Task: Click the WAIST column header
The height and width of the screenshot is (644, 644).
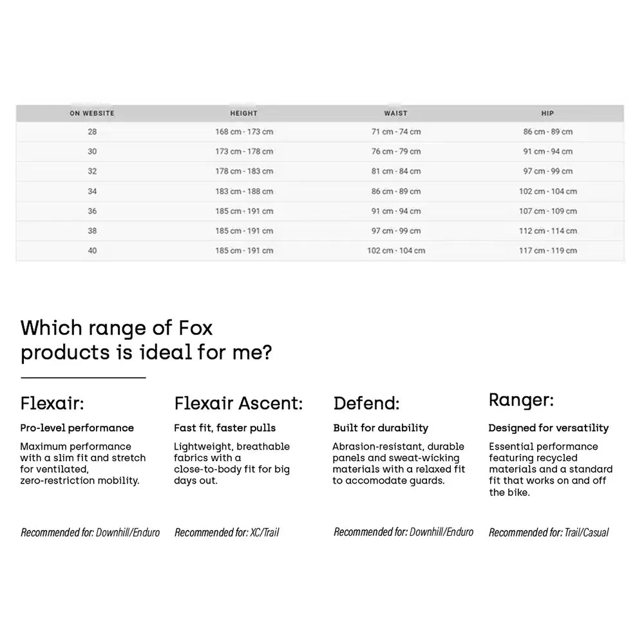Action: pyautogui.click(x=396, y=113)
